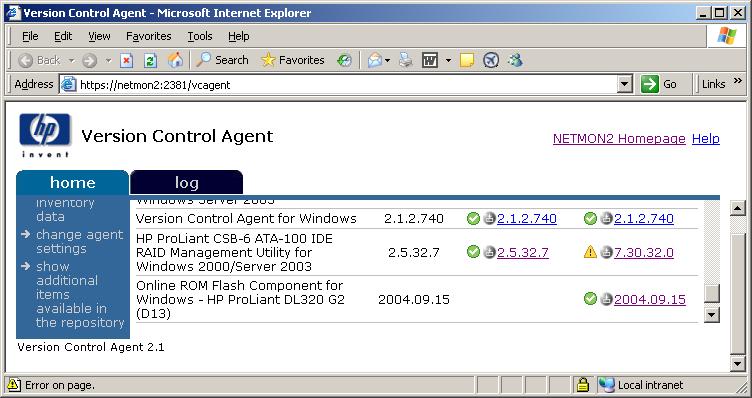752x398 pixels.
Task: Click the Local intranet zone indicator
Action: [641, 385]
